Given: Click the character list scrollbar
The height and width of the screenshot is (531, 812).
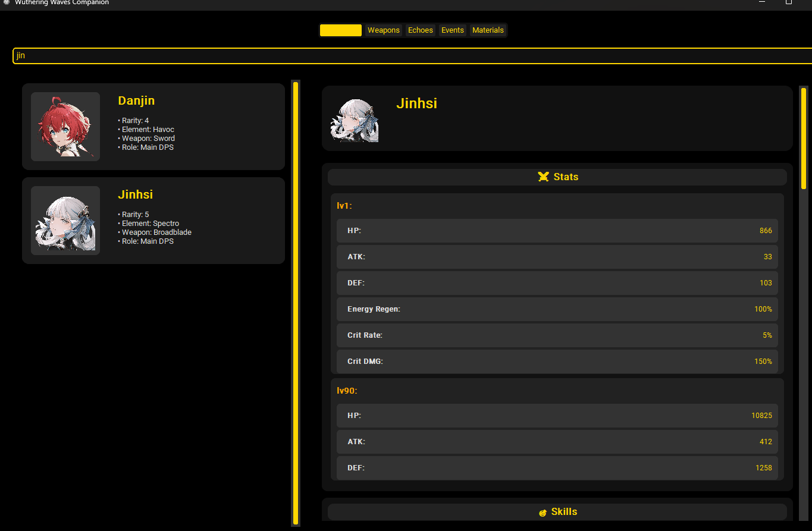Looking at the screenshot, I should 296,303.
